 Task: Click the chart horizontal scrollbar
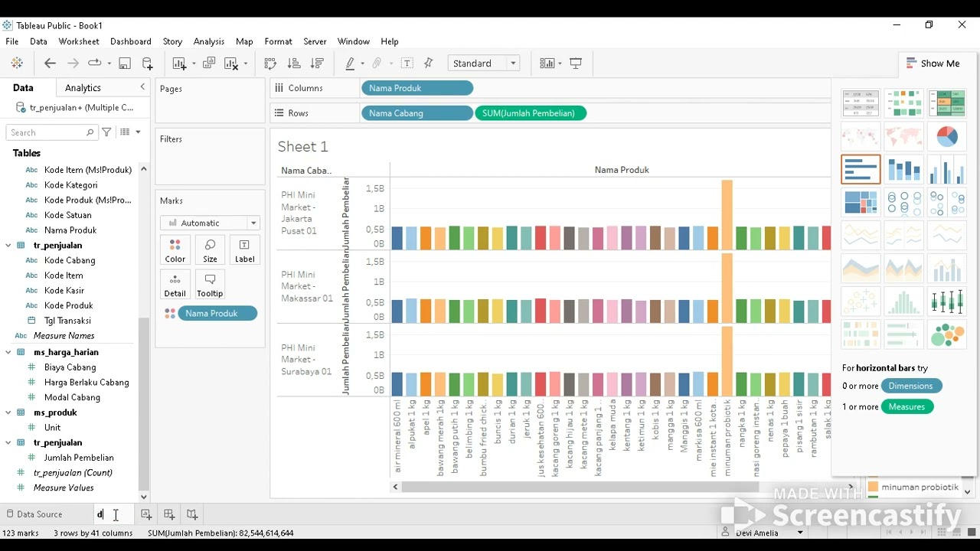pos(580,487)
